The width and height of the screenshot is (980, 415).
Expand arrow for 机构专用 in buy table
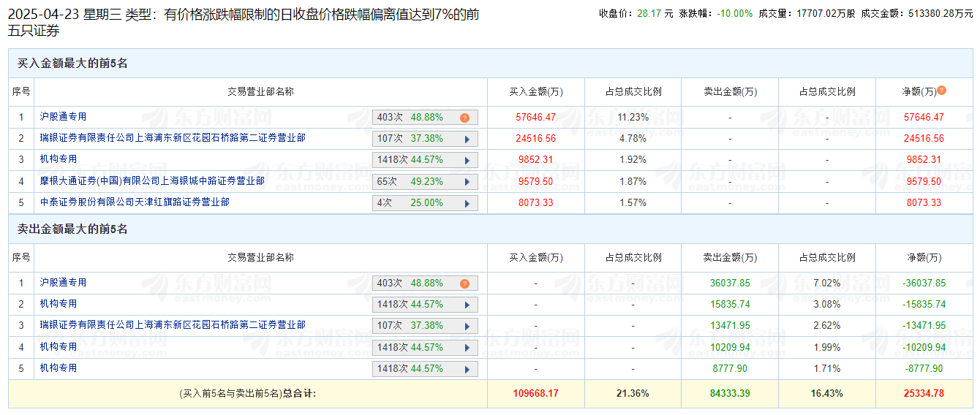[467, 160]
